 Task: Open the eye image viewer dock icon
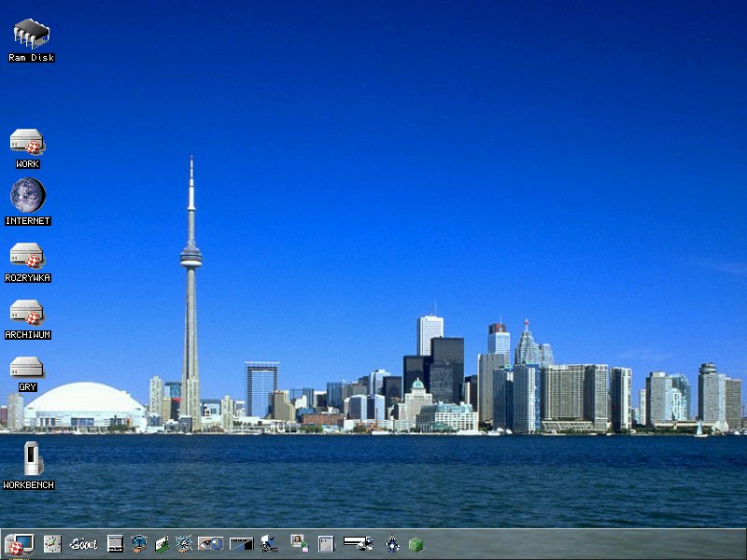click(211, 543)
